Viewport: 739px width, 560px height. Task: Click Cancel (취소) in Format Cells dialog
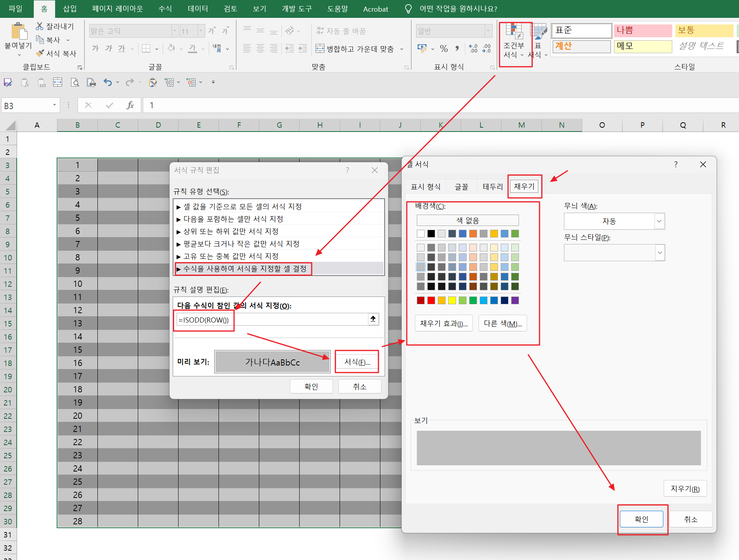click(x=691, y=519)
